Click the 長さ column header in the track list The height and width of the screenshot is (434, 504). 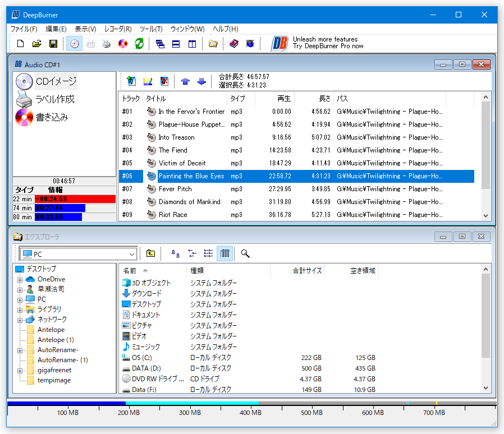click(x=314, y=99)
